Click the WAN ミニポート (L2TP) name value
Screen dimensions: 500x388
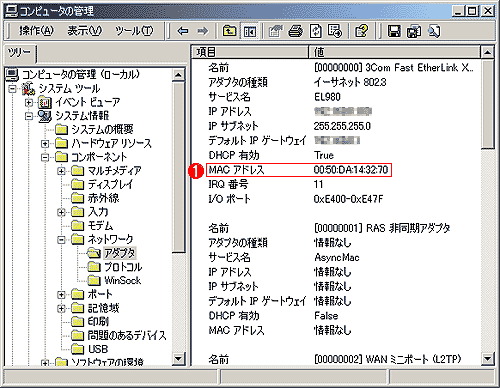(388, 359)
